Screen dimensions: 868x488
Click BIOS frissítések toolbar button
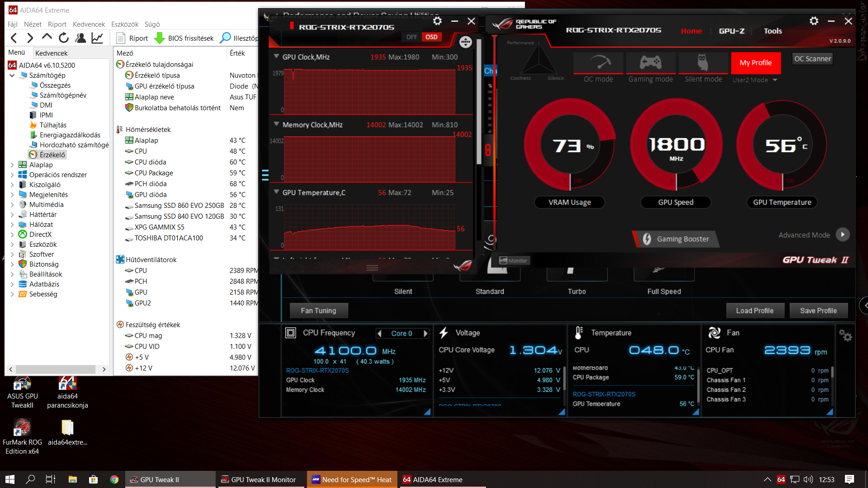(184, 38)
